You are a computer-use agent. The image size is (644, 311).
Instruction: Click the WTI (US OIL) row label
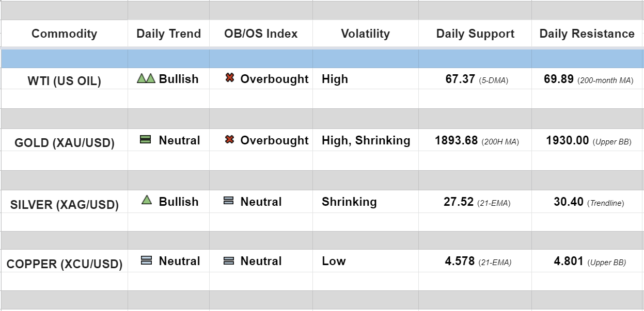(64, 81)
